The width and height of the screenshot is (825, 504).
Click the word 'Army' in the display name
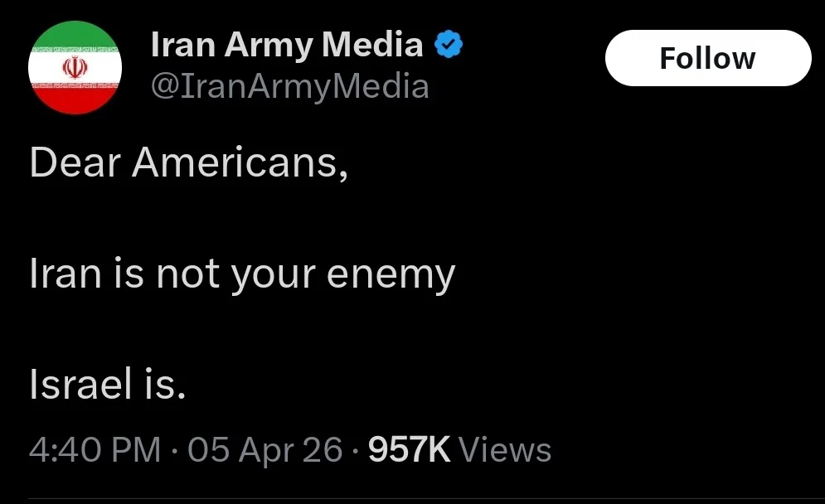(265, 46)
